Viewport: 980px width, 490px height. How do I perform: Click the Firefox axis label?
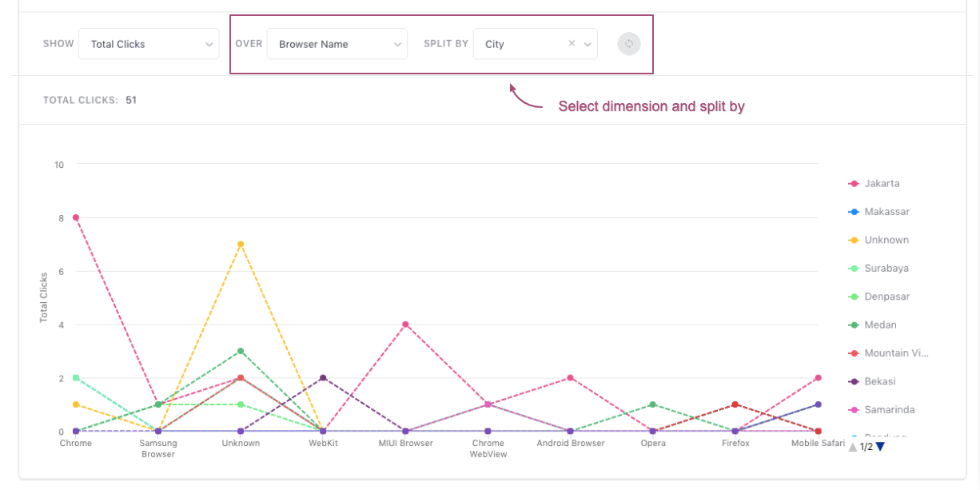[x=735, y=443]
